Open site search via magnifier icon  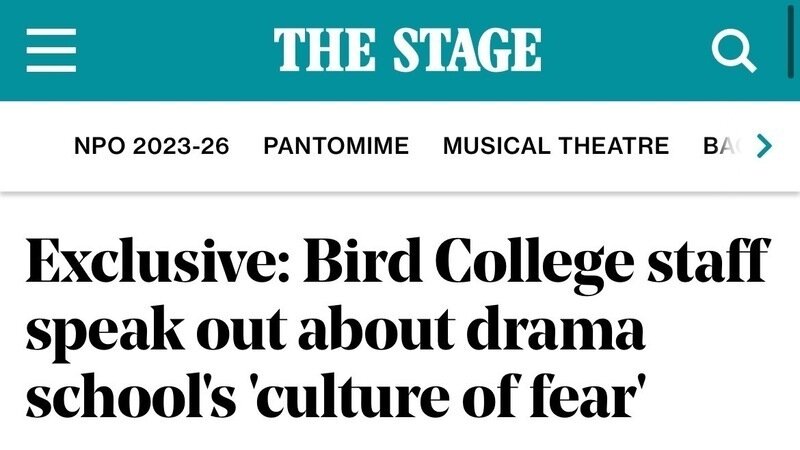tap(733, 50)
